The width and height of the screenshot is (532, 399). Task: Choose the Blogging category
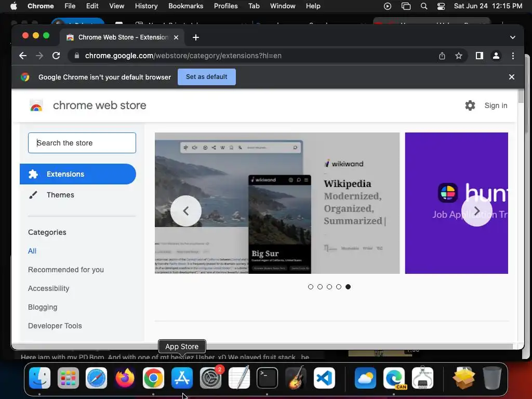pos(43,307)
